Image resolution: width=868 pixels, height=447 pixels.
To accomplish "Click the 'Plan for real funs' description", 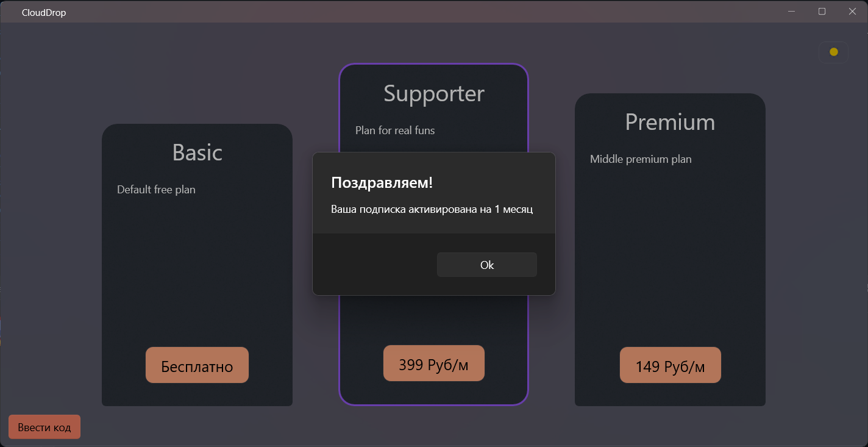I will click(x=395, y=130).
